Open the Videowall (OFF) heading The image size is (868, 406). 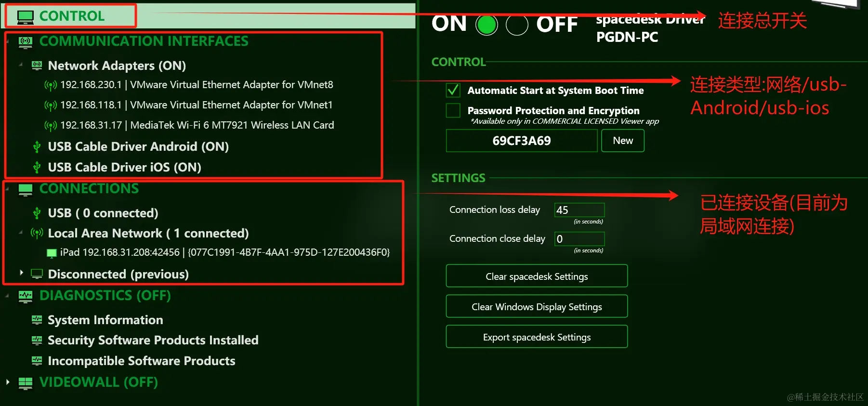(x=99, y=382)
